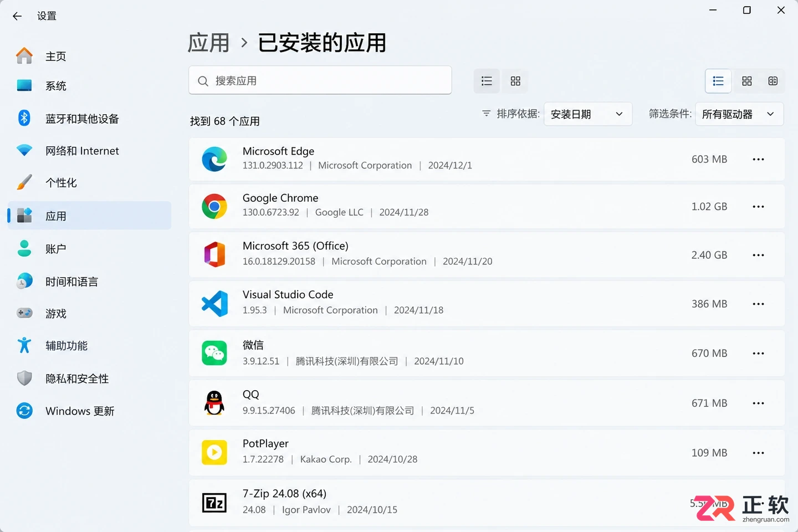Click the 386 MB size value
798x532 pixels.
(x=709, y=304)
